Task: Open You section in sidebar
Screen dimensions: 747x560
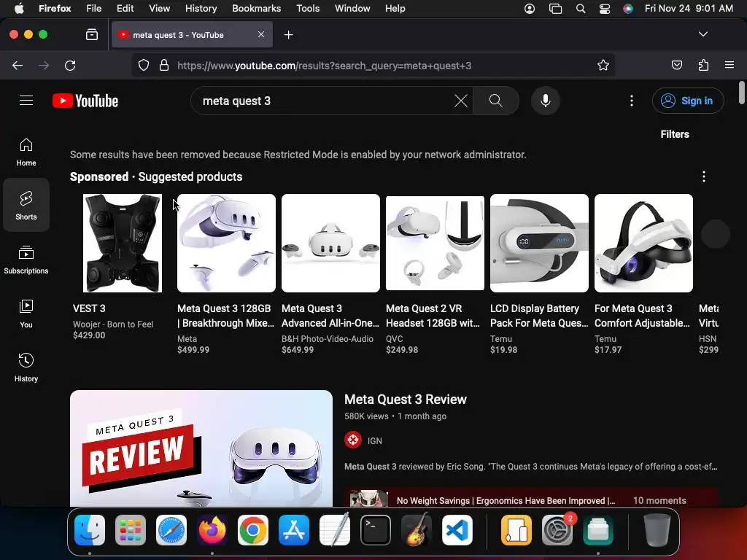Action: click(x=26, y=314)
